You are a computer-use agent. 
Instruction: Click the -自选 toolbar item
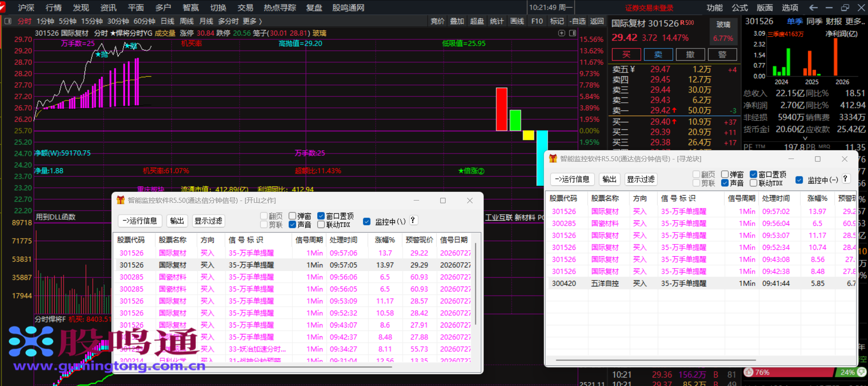(x=578, y=21)
